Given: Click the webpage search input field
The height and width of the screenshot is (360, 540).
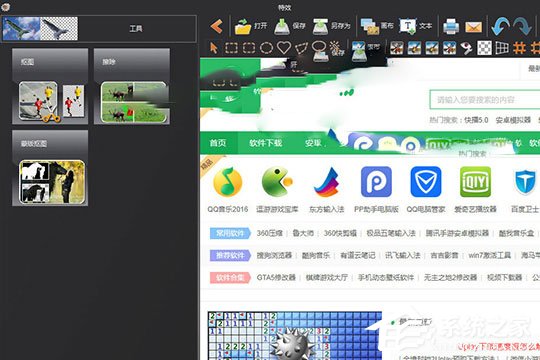Looking at the screenshot, I should click(485, 100).
